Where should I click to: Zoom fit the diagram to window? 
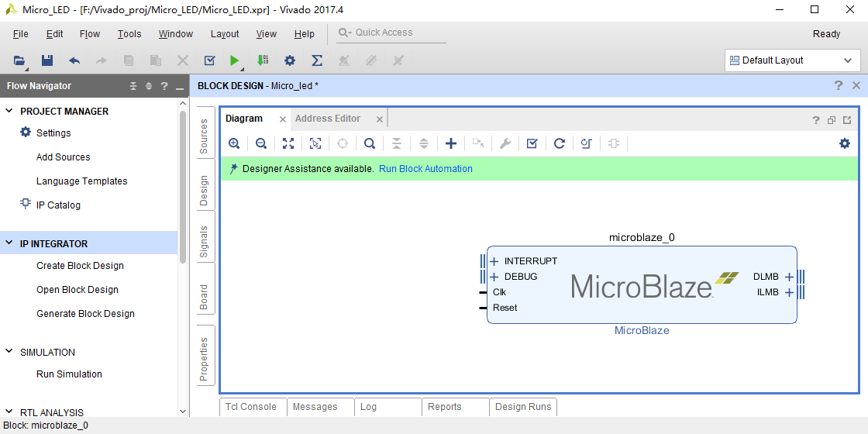click(288, 144)
